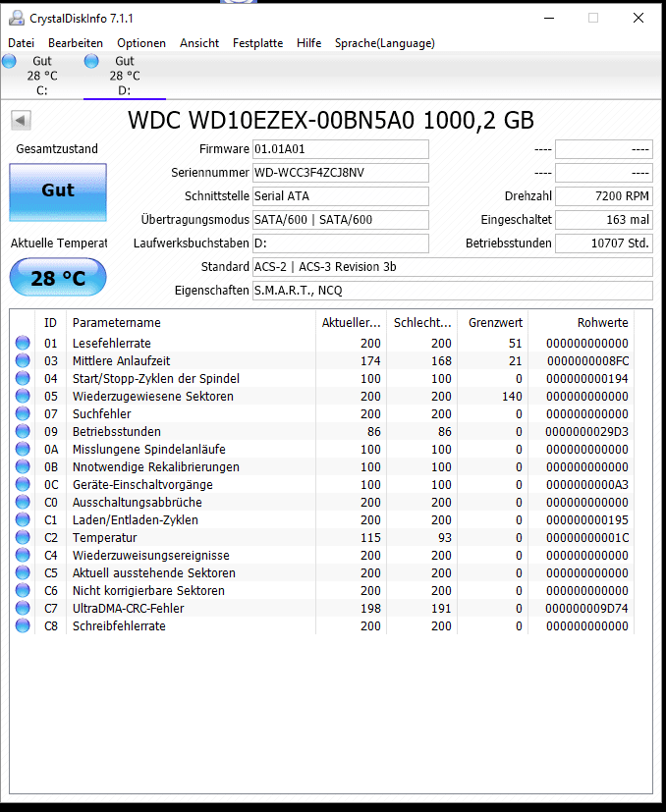Open the Bearbeiten menu
Image resolution: width=666 pixels, height=812 pixels.
(76, 43)
